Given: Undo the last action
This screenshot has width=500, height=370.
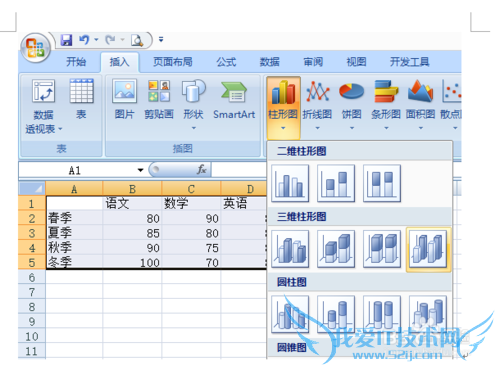Looking at the screenshot, I should tap(84, 40).
